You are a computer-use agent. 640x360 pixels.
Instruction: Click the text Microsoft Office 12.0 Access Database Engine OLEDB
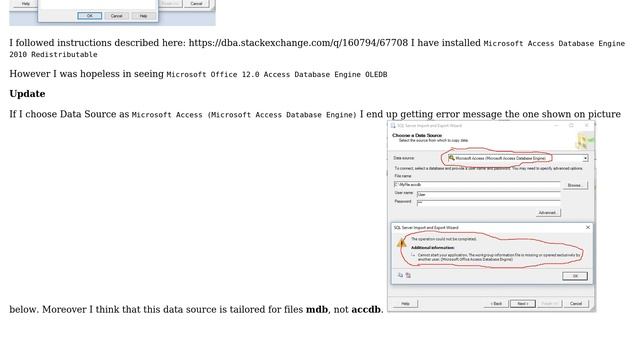(x=277, y=75)
